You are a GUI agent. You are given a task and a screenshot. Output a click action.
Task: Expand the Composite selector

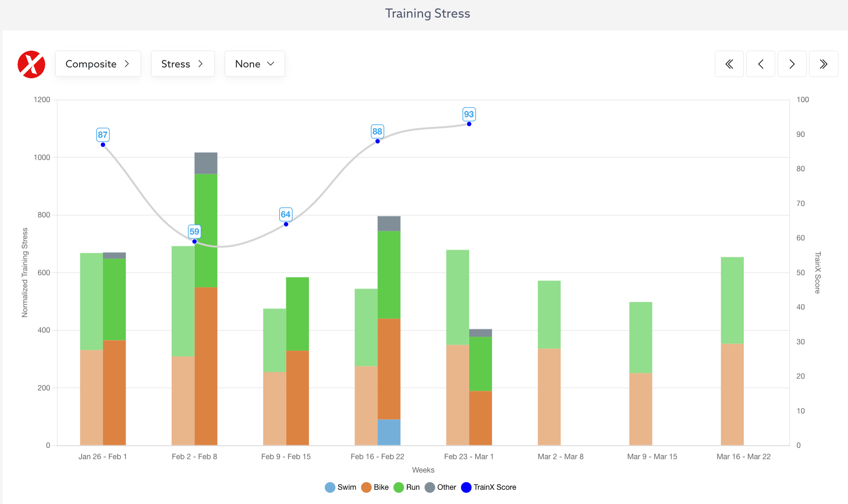[98, 64]
